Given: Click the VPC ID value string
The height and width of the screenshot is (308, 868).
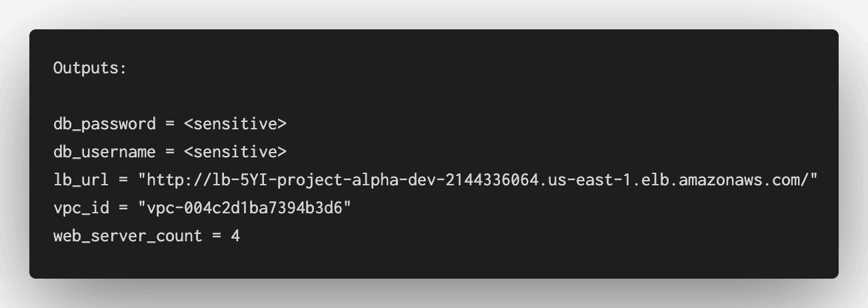Looking at the screenshot, I should [x=244, y=208].
